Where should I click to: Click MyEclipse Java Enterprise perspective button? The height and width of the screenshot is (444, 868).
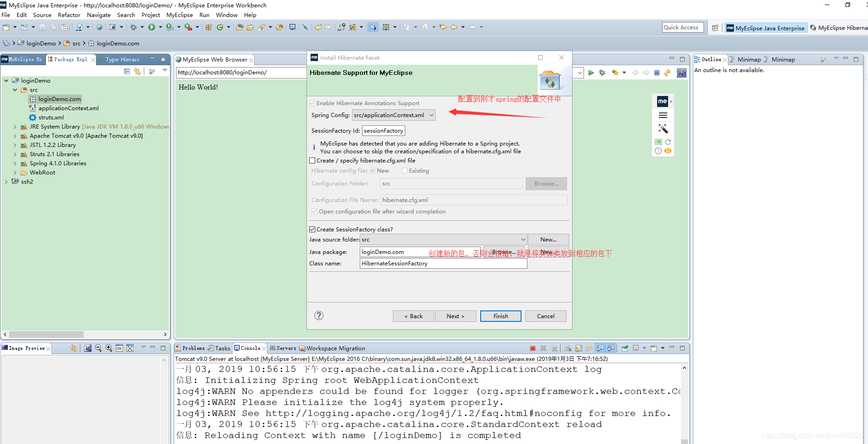tap(766, 28)
